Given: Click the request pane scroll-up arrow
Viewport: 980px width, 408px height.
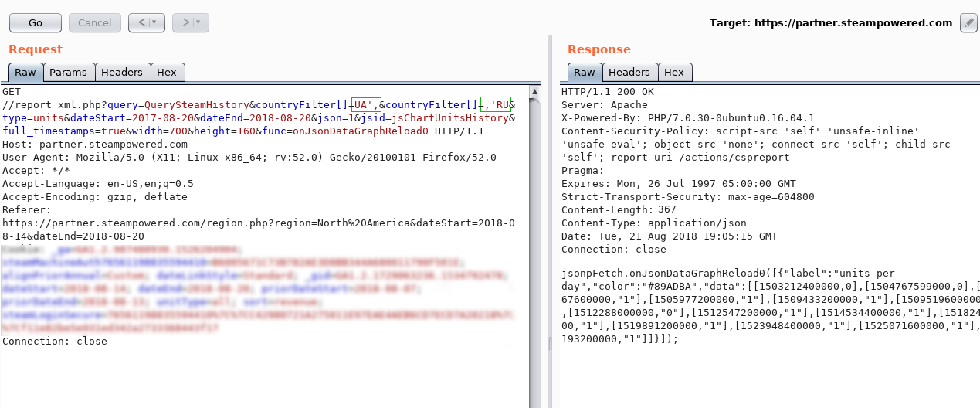Looking at the screenshot, I should click(x=534, y=91).
